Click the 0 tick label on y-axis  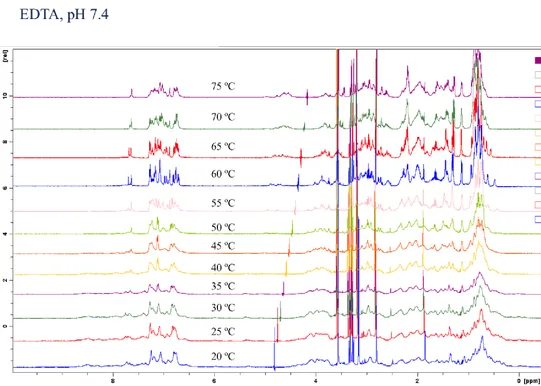5,326
